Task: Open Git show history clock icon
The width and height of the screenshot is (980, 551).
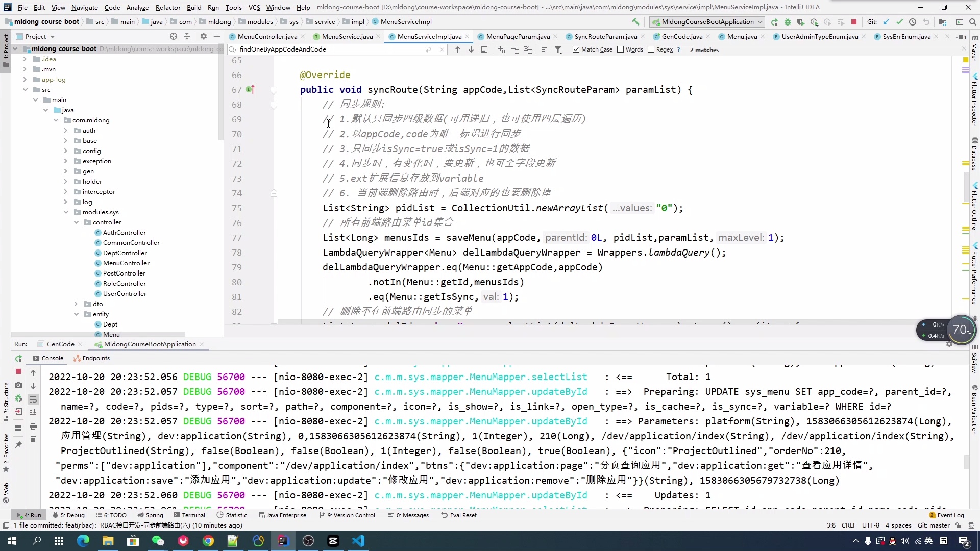Action: coord(913,22)
